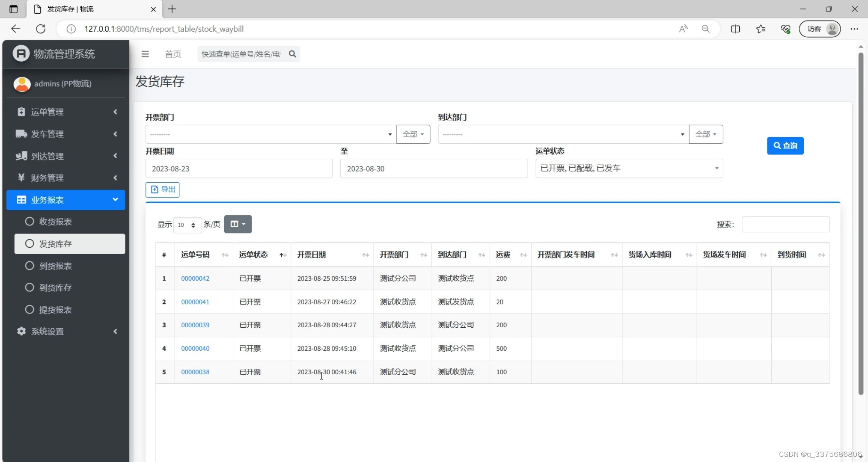Click the 物流管理系统 logo icon

[x=21, y=53]
